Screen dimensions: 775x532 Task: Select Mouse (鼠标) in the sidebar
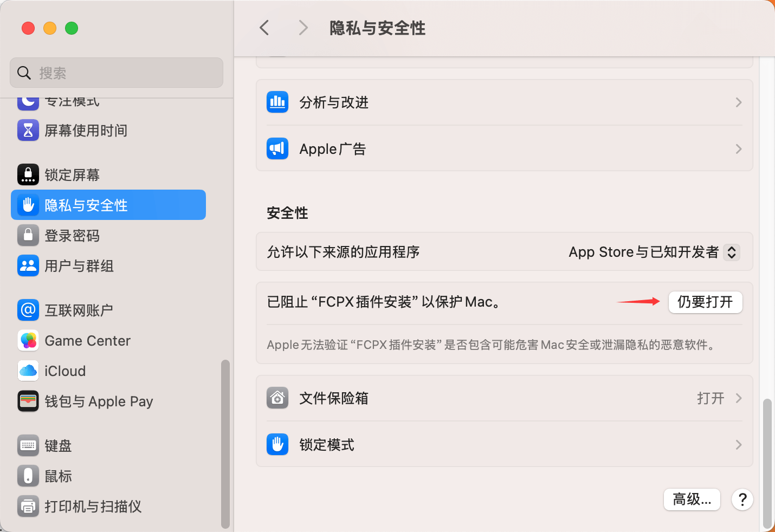(x=58, y=476)
